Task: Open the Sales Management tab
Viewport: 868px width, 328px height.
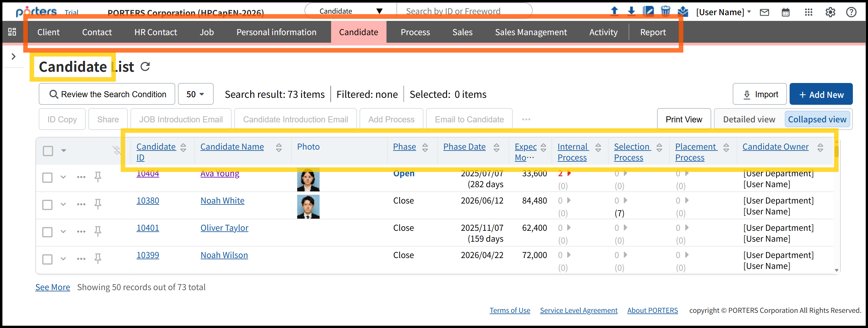Action: click(x=531, y=32)
